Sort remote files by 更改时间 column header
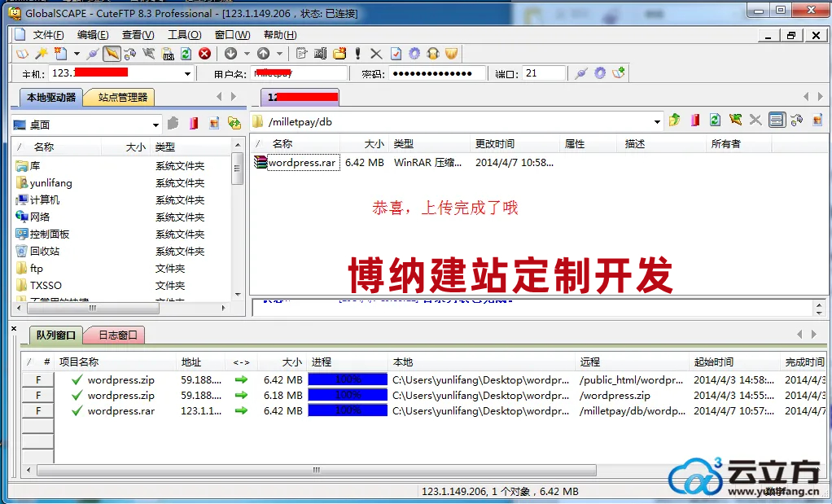The image size is (832, 504). [494, 144]
